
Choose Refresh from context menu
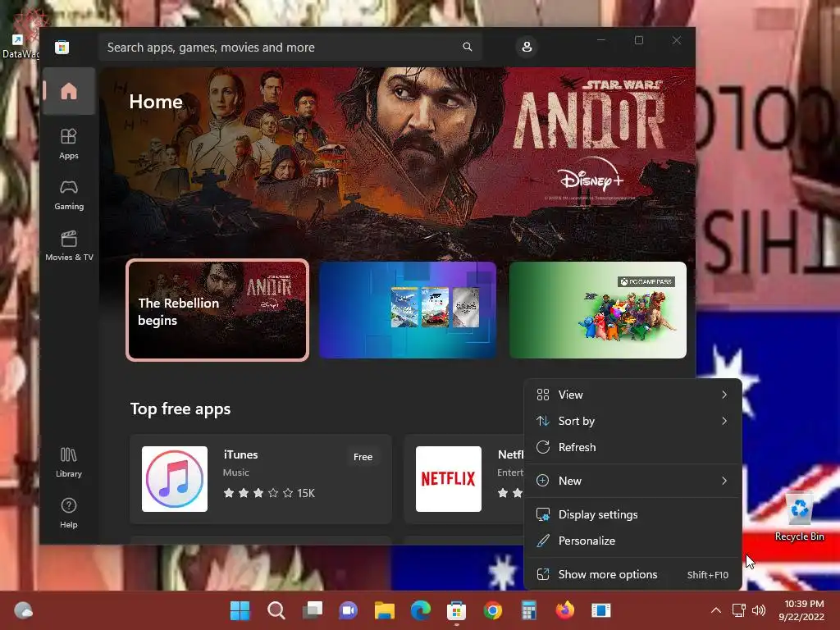coord(632,447)
